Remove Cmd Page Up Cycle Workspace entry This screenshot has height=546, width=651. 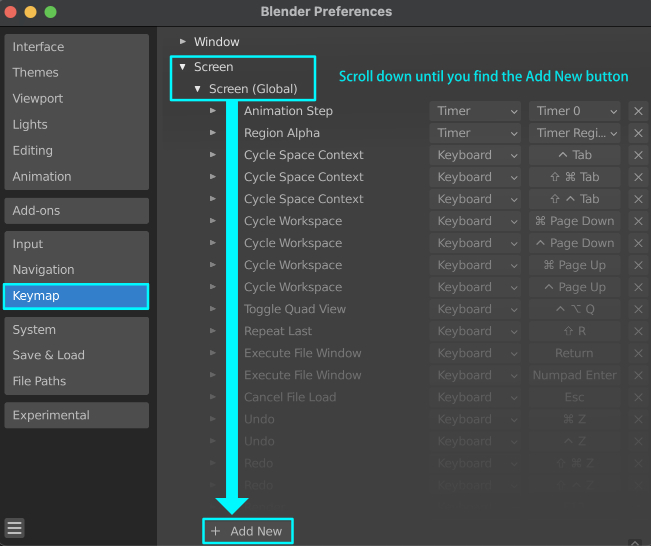click(638, 265)
